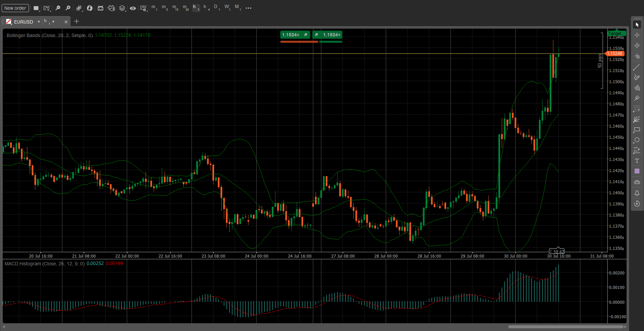Switch to the M1 monthly timeframe
Screen dimensions: 644x331
238,8
